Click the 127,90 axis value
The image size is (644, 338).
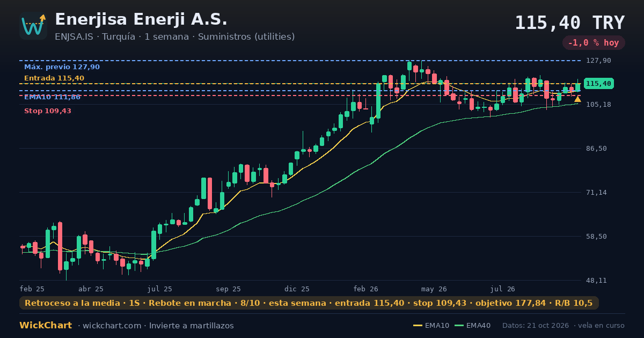(598, 61)
